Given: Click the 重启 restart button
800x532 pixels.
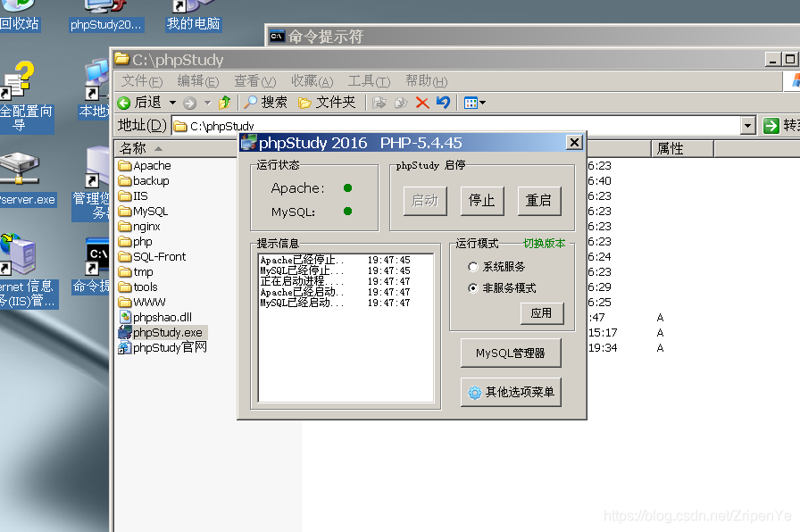Looking at the screenshot, I should 539,201.
